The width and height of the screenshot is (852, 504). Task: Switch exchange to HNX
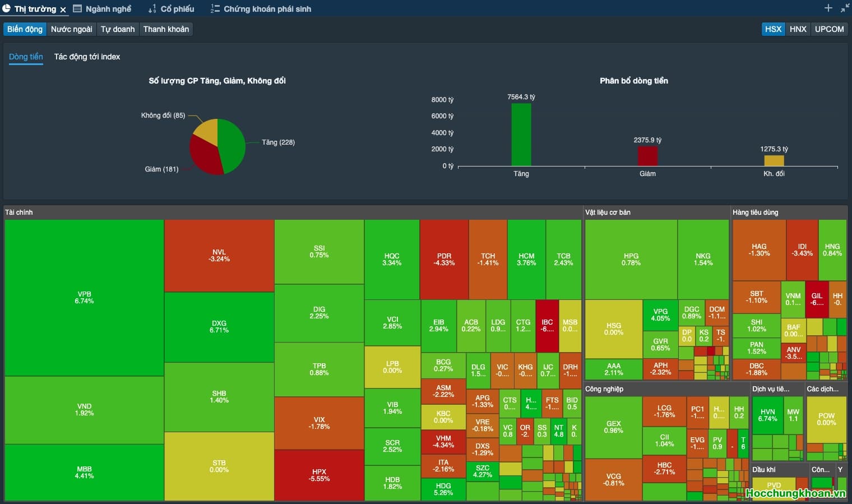(798, 29)
